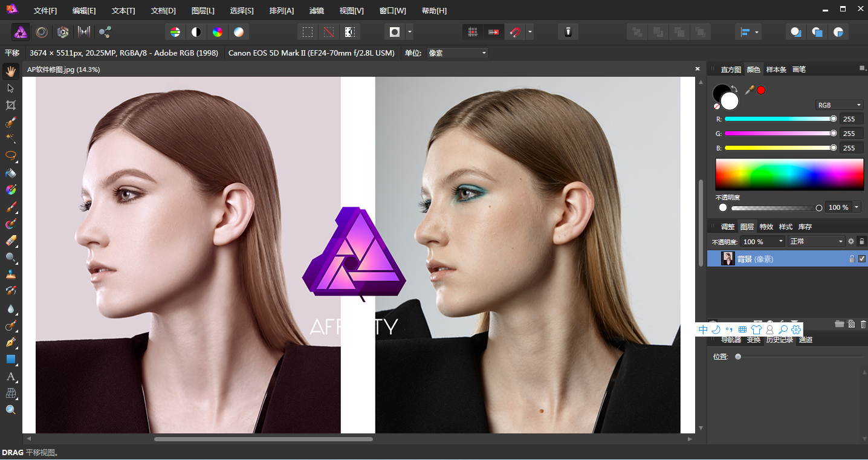Apply Auto Levels from the toolbar
Screen dimensions: 868x460
(x=175, y=32)
